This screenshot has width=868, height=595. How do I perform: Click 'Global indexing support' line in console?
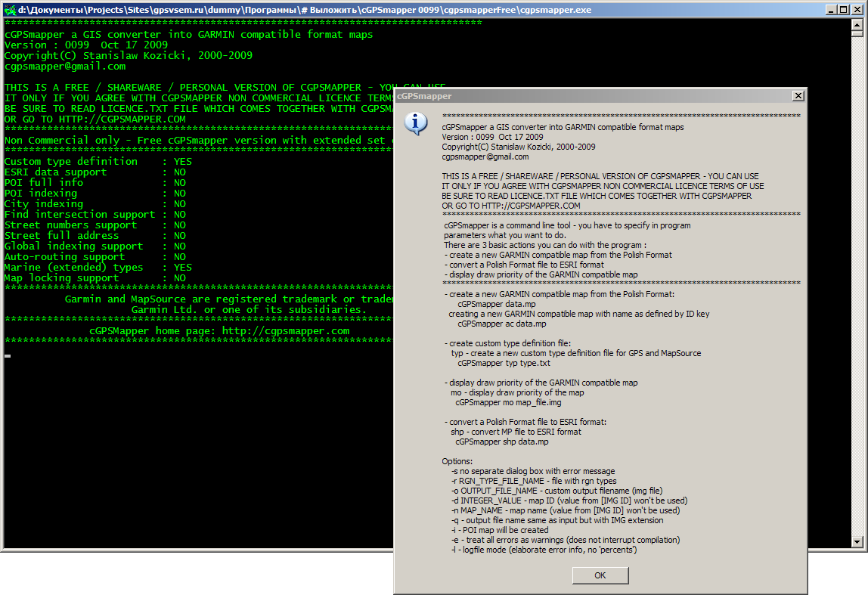pyautogui.click(x=95, y=246)
